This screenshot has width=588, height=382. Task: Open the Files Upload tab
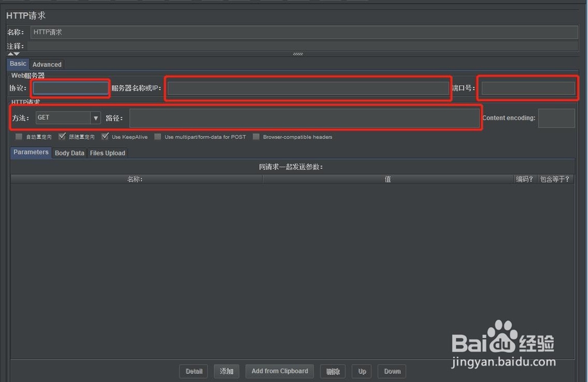click(107, 153)
